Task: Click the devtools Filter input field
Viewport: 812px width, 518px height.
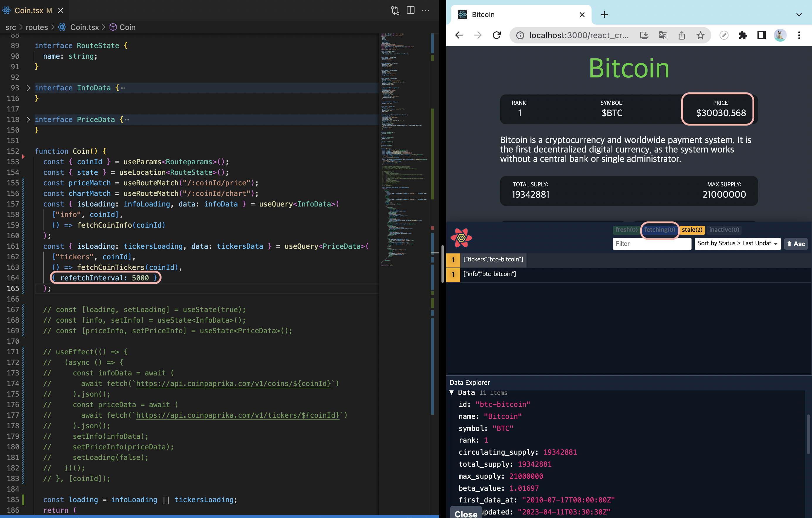Action: tap(651, 244)
